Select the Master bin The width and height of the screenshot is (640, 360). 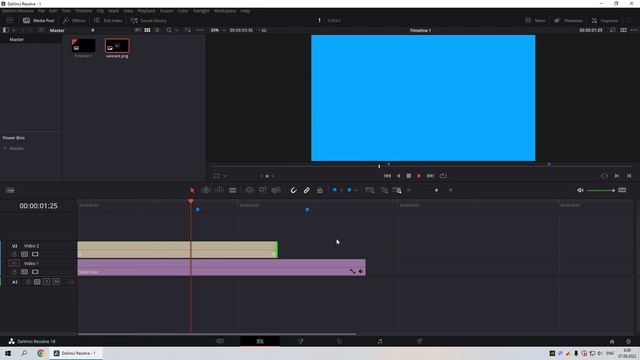click(17, 40)
